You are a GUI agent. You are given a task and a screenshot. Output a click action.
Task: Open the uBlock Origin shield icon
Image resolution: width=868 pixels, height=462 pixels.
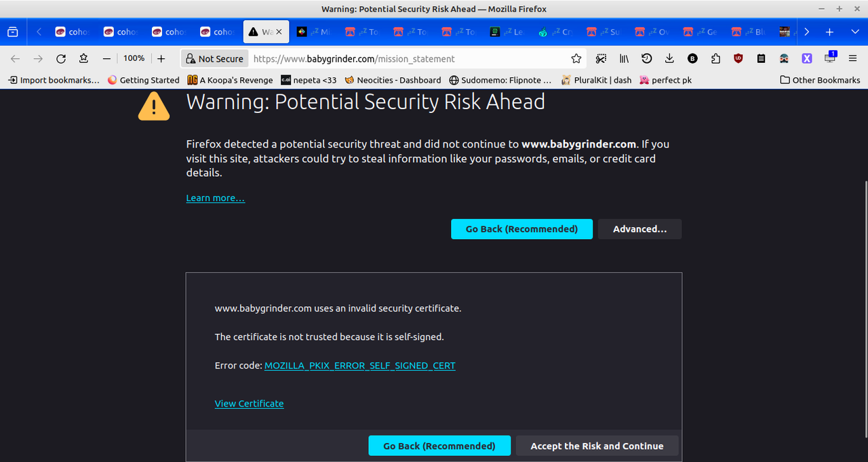pyautogui.click(x=738, y=59)
